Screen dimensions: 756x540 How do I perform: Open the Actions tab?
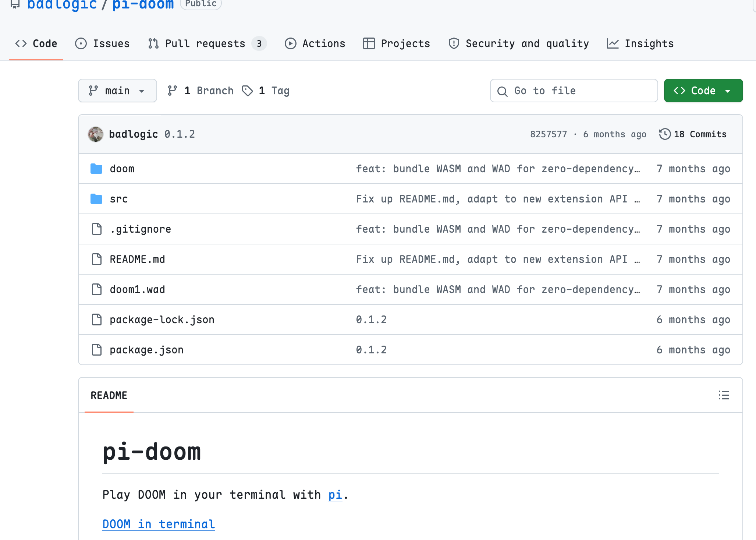315,43
